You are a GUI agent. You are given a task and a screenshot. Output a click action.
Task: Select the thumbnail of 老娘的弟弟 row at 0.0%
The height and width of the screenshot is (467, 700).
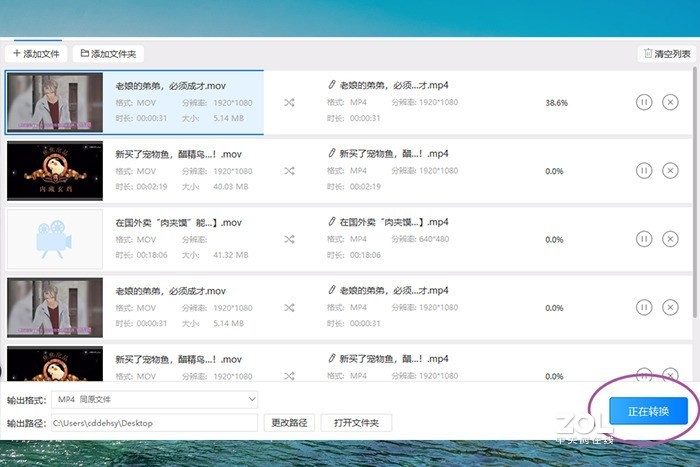55,308
